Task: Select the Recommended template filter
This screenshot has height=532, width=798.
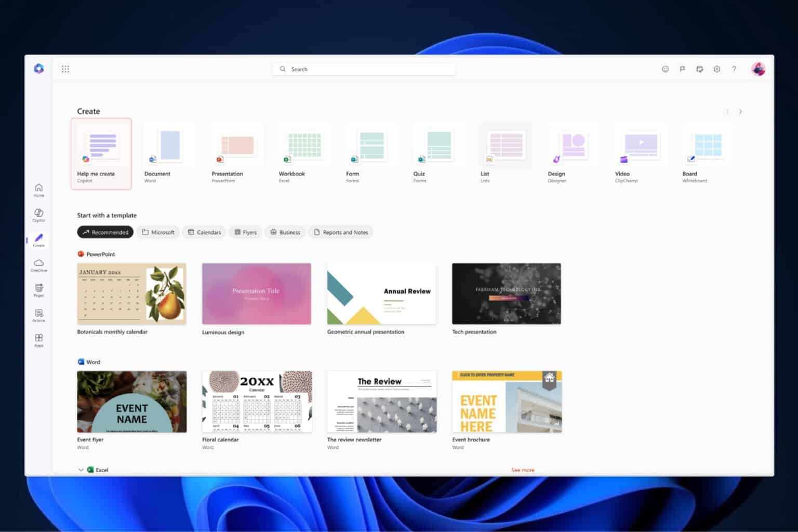Action: (x=105, y=232)
